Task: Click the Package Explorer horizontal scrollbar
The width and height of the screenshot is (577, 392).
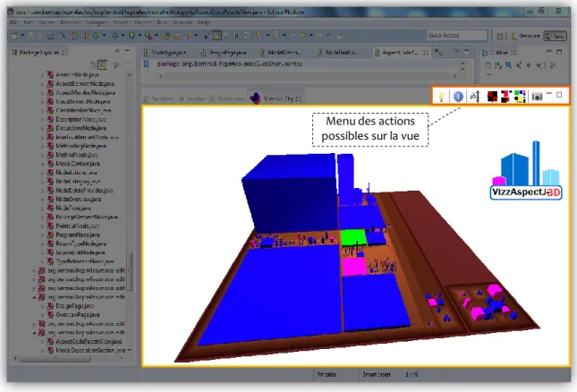Action: pos(55,358)
